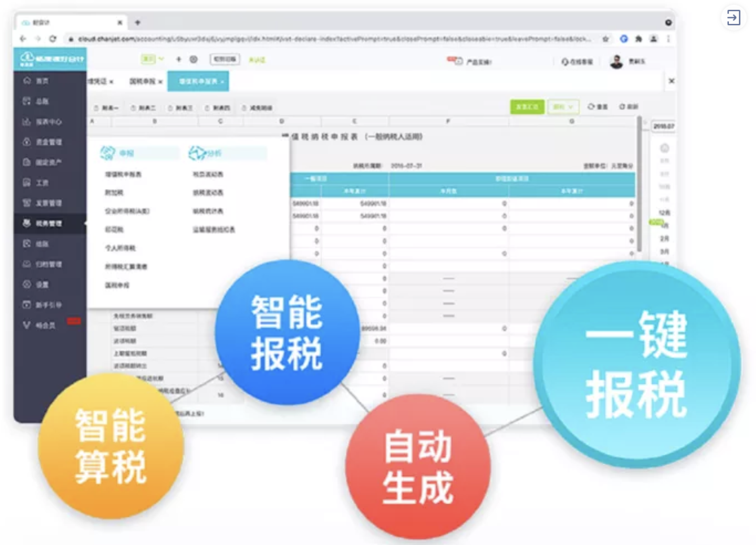
Task: Select 个人所得税 in the 申报 menu
Action: pyautogui.click(x=120, y=248)
